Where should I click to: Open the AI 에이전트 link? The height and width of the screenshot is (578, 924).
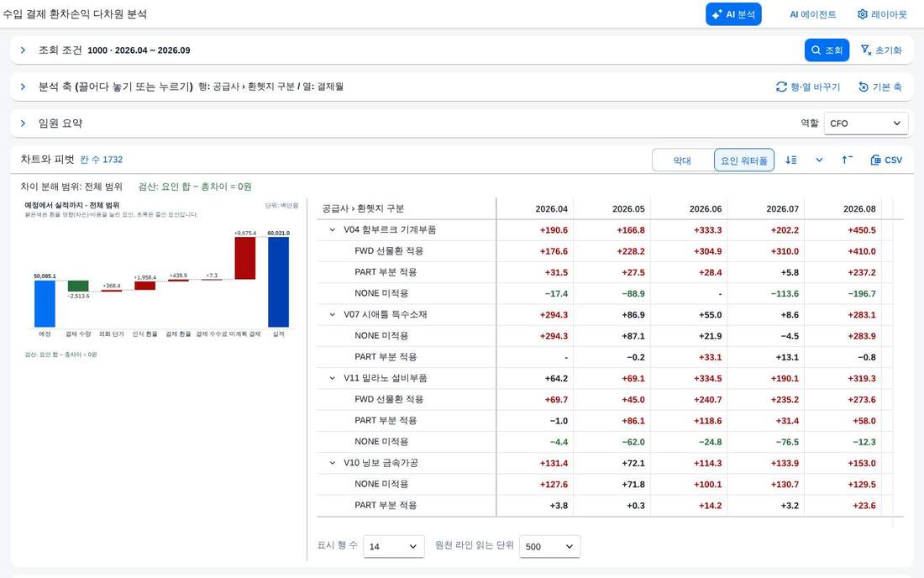click(x=812, y=14)
